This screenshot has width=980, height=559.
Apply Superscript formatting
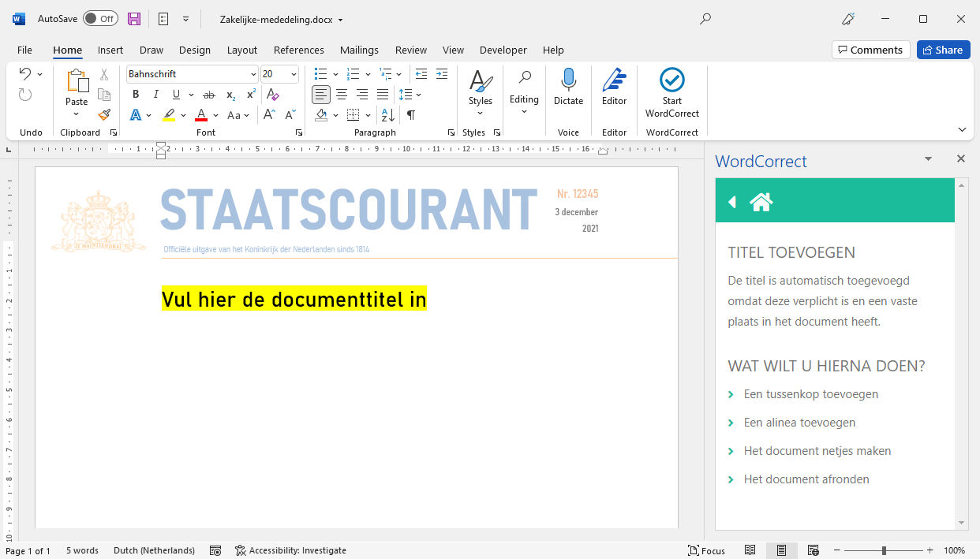pyautogui.click(x=251, y=95)
